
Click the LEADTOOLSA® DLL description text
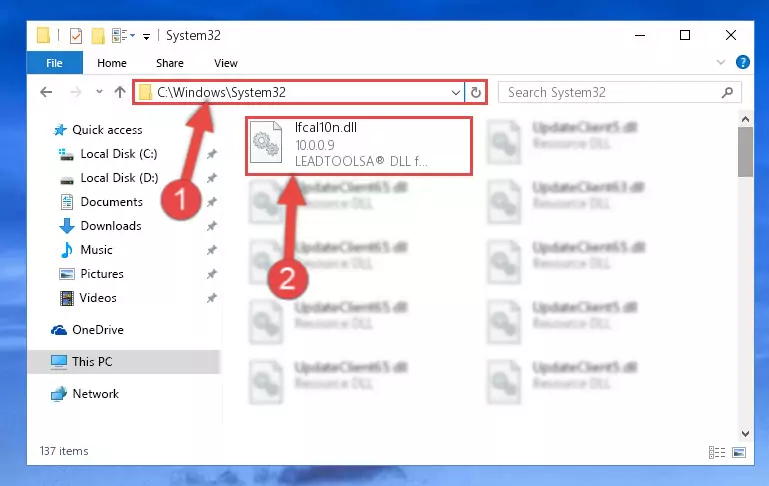(x=361, y=161)
